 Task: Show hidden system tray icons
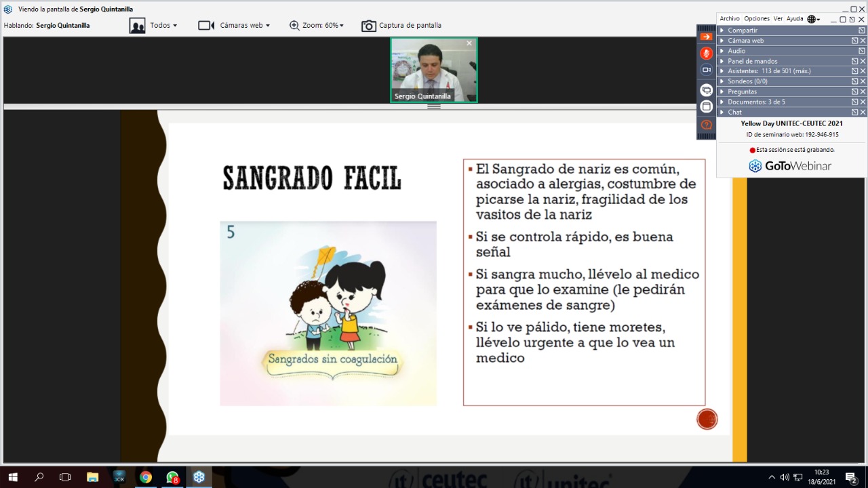pos(772,477)
